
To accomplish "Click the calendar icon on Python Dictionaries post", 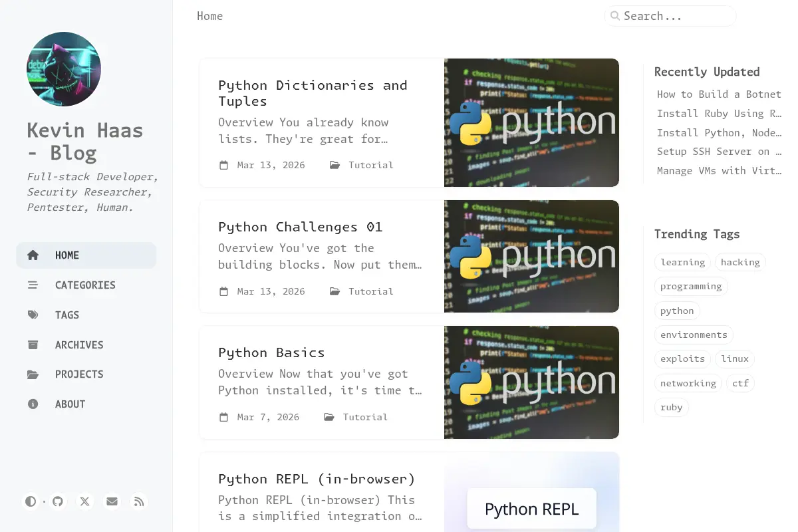I will pos(224,165).
